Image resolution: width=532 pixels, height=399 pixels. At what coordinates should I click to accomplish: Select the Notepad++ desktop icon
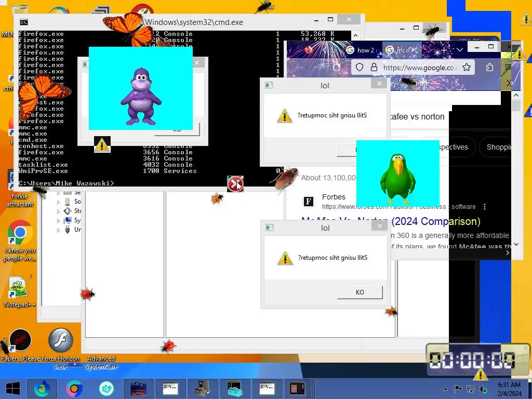click(x=19, y=292)
